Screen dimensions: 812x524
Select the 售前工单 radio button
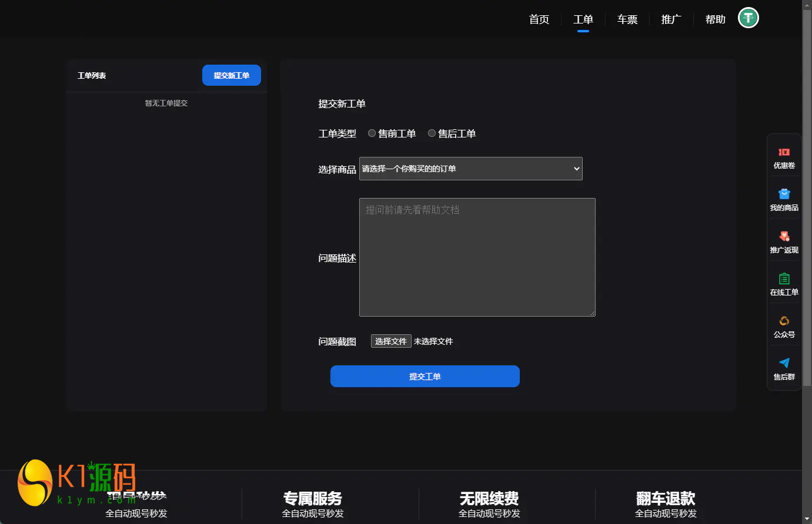(372, 133)
